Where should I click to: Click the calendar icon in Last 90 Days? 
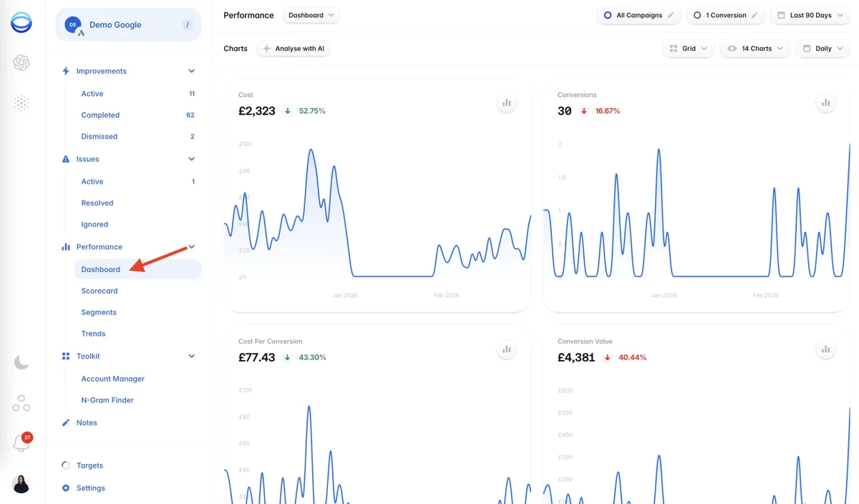coord(781,15)
